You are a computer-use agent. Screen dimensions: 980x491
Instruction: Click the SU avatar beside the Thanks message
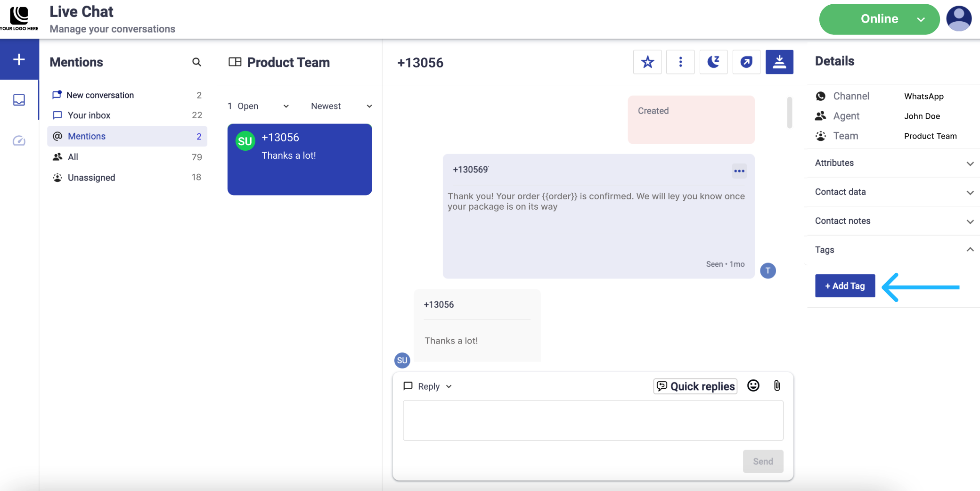[402, 360]
